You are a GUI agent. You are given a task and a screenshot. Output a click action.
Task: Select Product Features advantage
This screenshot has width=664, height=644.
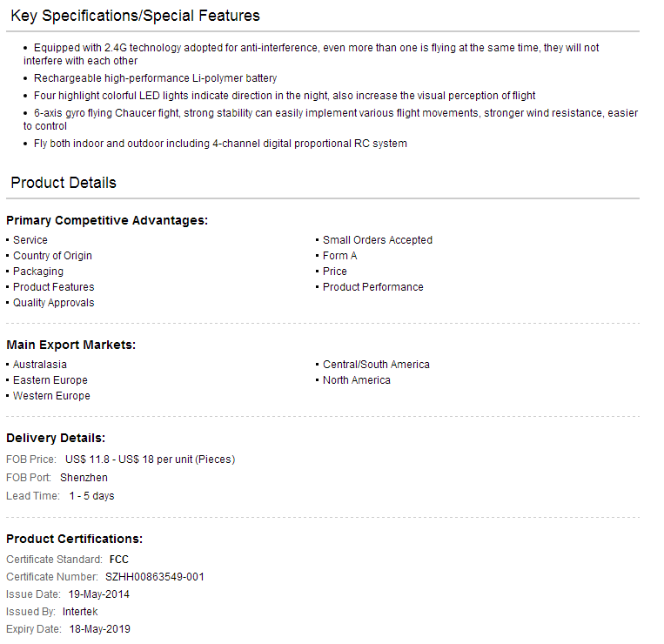tap(54, 286)
